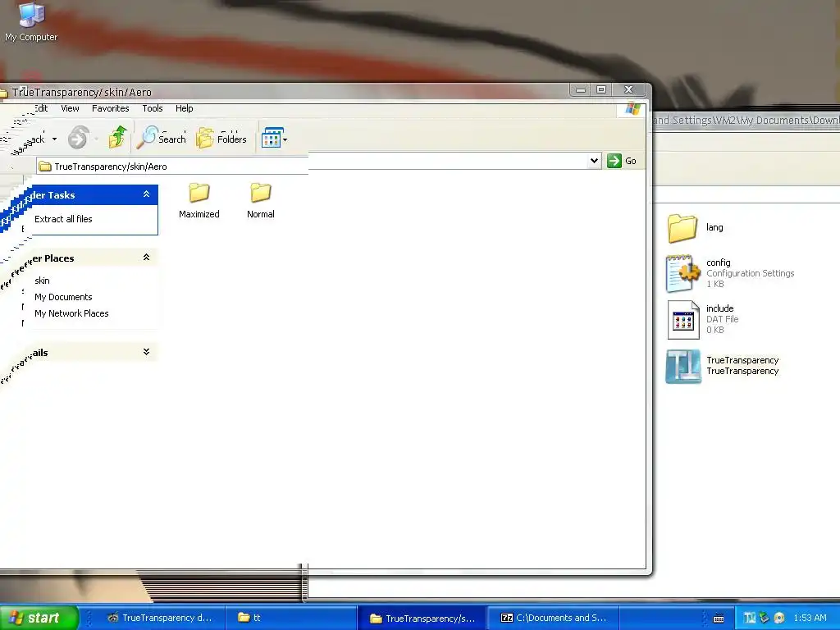Select the config settings file icon

pos(683,273)
